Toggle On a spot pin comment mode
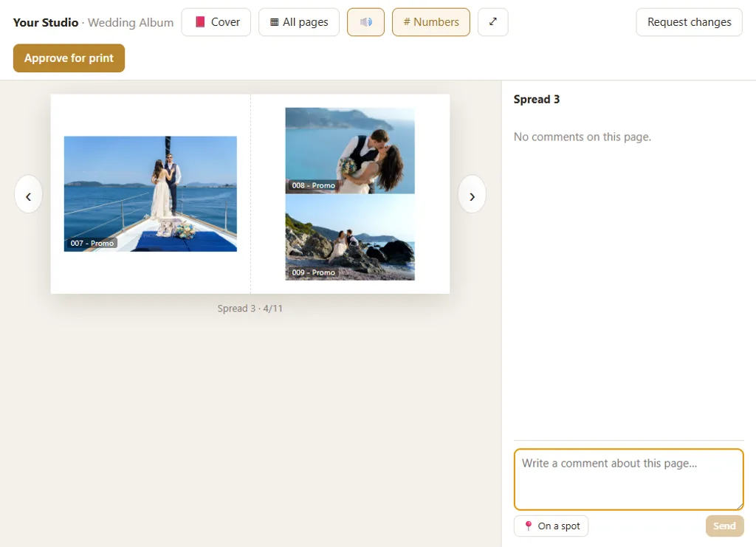The height and width of the screenshot is (547, 756). (551, 526)
